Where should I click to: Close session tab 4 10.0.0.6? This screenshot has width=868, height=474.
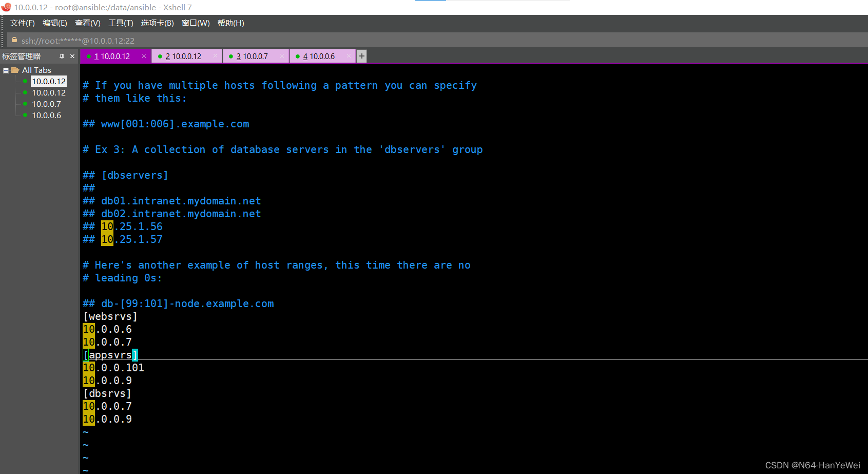(349, 56)
